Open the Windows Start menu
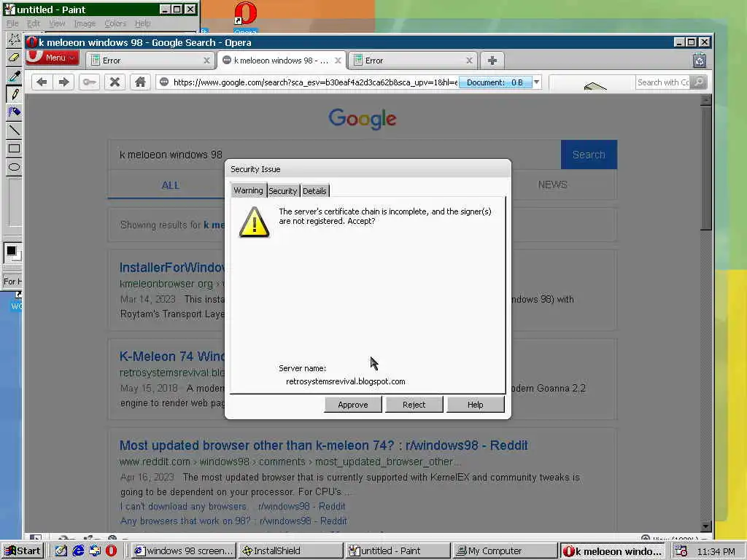 click(23, 551)
